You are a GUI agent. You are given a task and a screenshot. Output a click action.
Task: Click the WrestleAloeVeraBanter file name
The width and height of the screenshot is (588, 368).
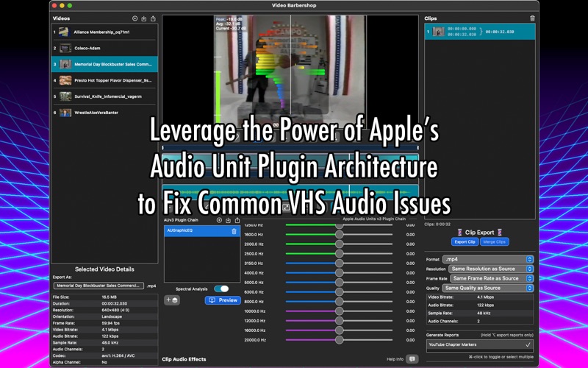96,113
